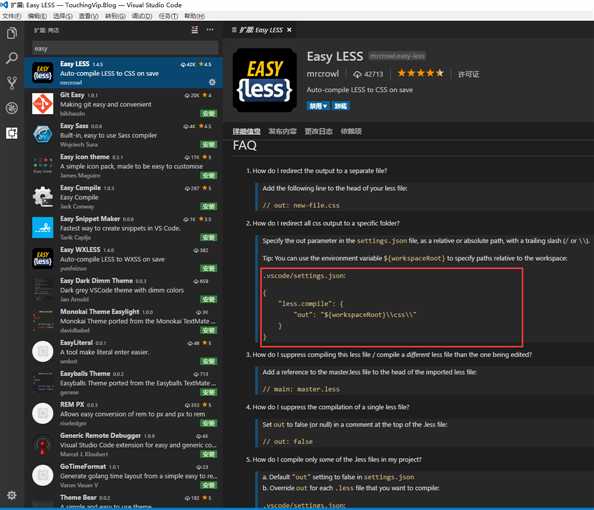The height and width of the screenshot is (510, 594).
Task: Select the 'Monokai Theme Easylight' list title
Action: pos(100,311)
